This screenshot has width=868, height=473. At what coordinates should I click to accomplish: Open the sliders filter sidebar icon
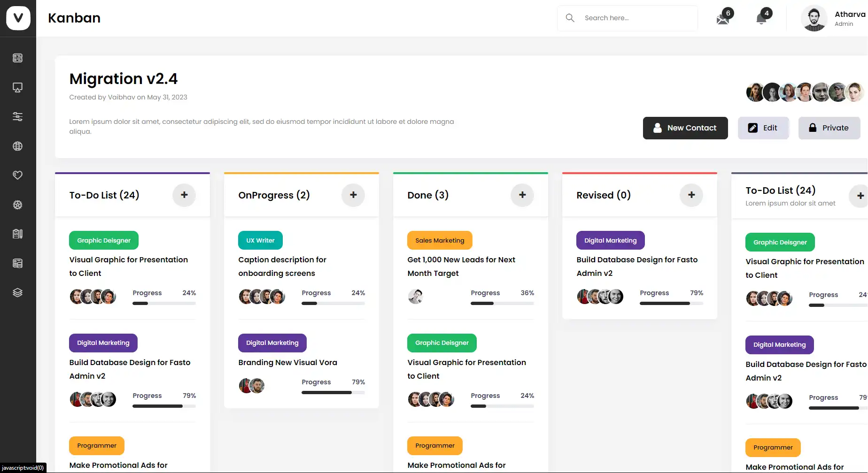pos(17,116)
